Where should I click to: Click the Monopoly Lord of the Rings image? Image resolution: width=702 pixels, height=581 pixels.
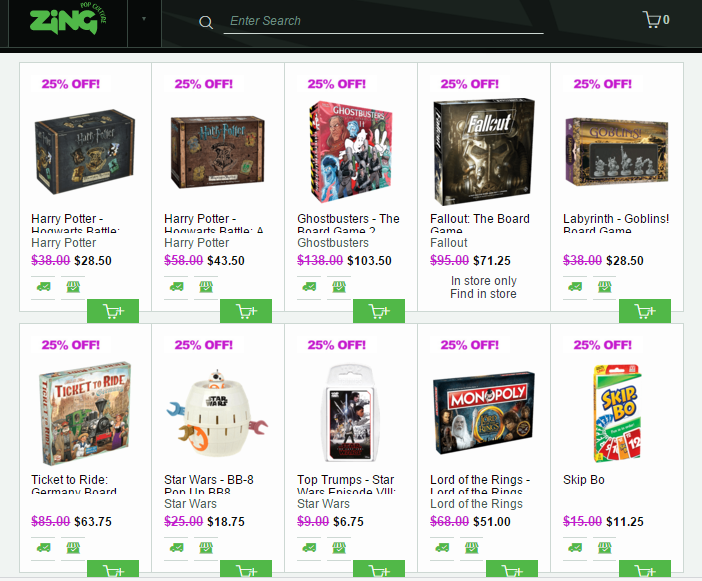point(484,413)
